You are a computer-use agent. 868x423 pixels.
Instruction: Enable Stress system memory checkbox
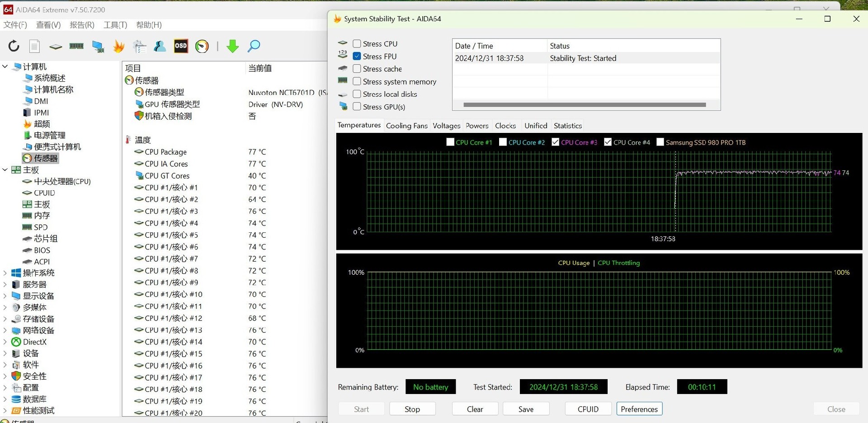(357, 81)
